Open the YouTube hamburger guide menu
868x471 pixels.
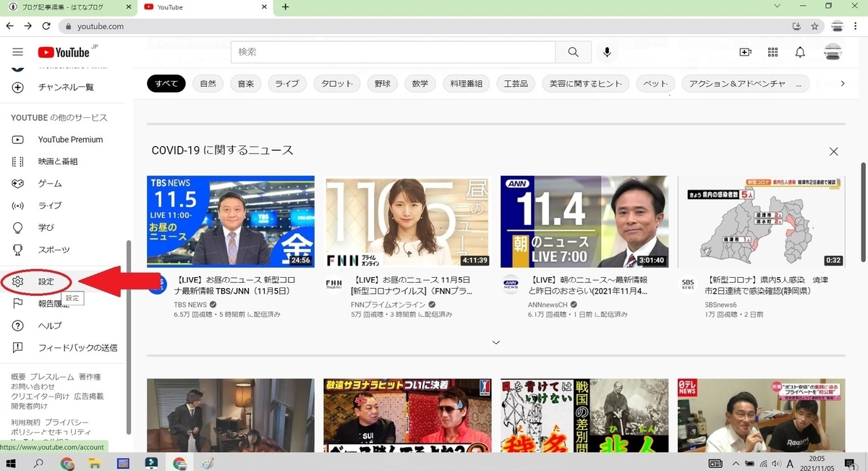[x=18, y=52]
